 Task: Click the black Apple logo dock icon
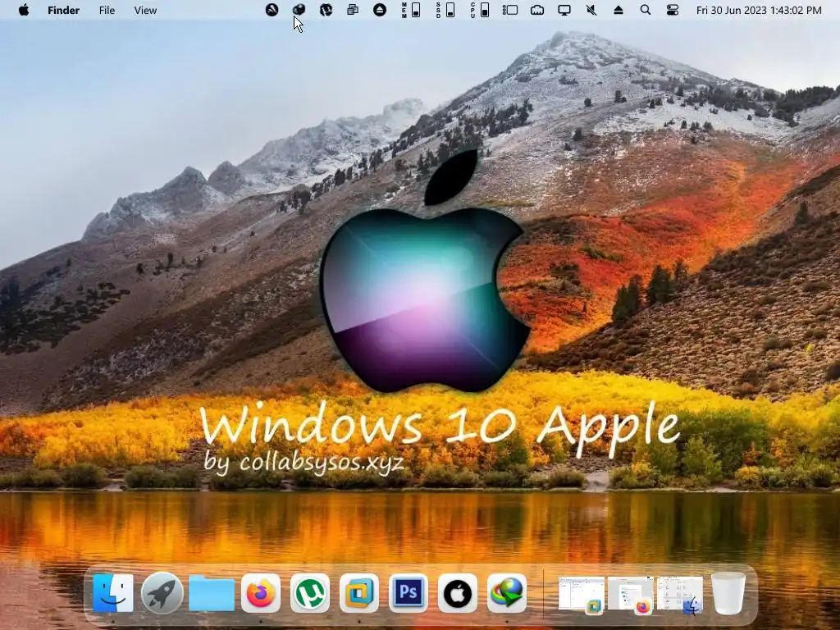tap(458, 593)
